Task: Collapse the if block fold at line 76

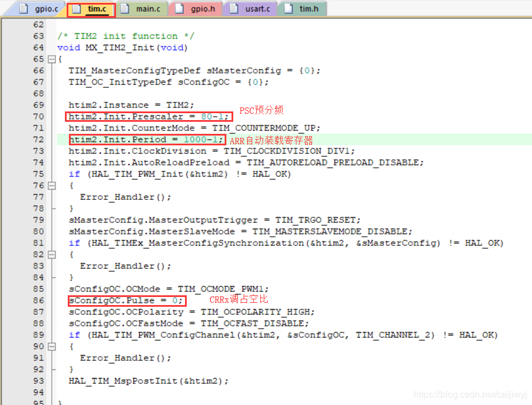Action: pyautogui.click(x=52, y=186)
